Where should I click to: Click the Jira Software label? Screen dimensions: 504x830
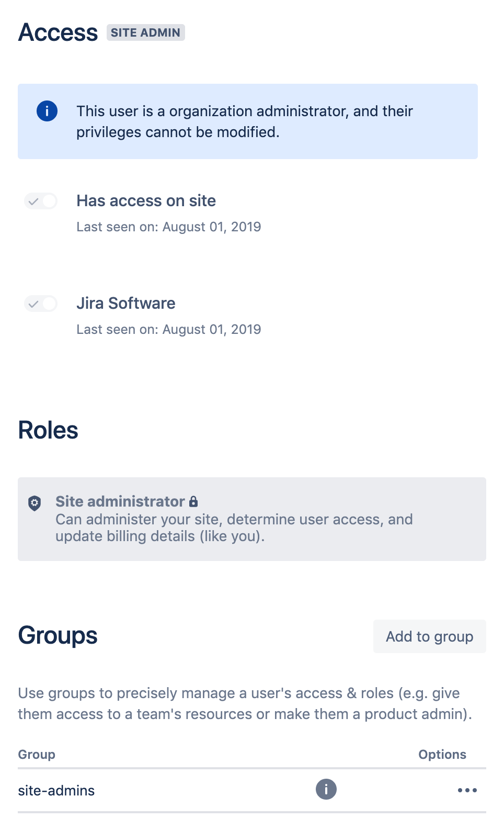pyautogui.click(x=126, y=304)
